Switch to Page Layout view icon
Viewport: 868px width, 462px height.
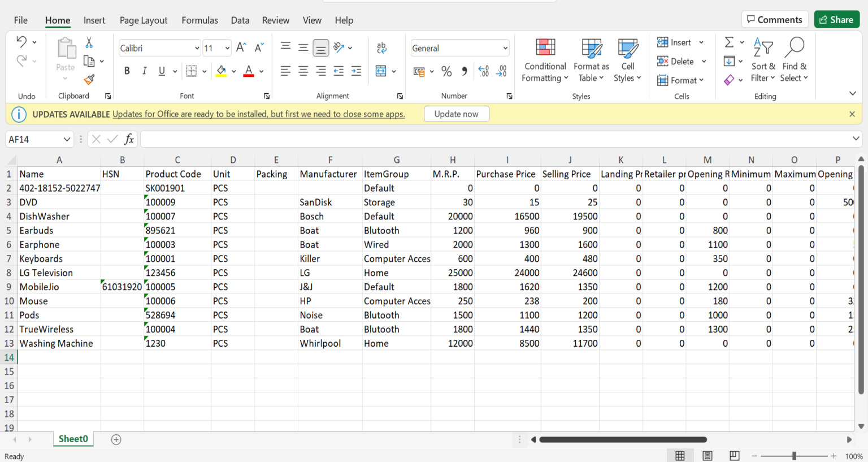[707, 456]
